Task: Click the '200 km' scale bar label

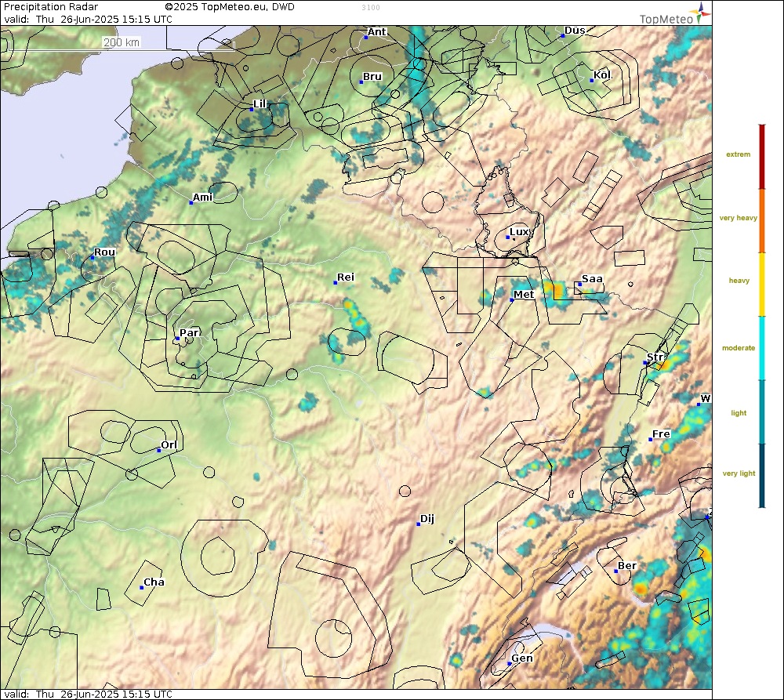Action: pos(121,42)
